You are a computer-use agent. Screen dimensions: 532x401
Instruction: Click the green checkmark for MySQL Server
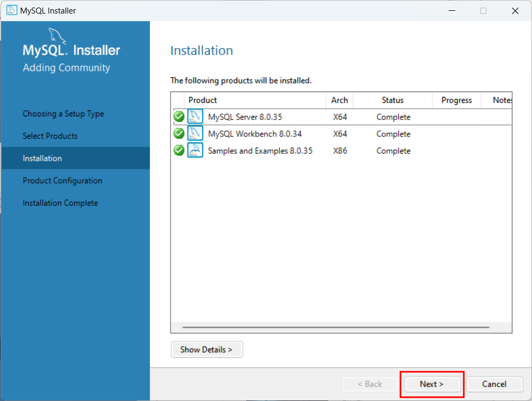pyautogui.click(x=179, y=117)
